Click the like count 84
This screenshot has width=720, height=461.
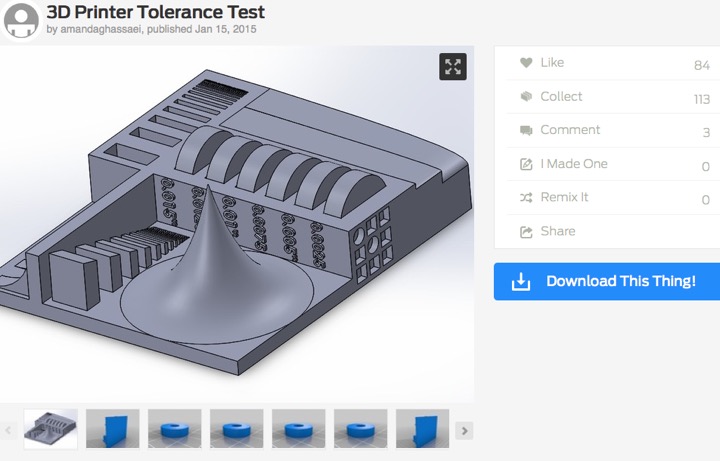(x=702, y=66)
